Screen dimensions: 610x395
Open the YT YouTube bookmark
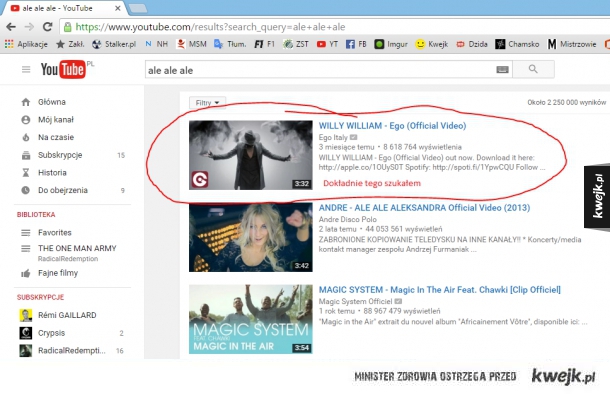click(x=327, y=44)
